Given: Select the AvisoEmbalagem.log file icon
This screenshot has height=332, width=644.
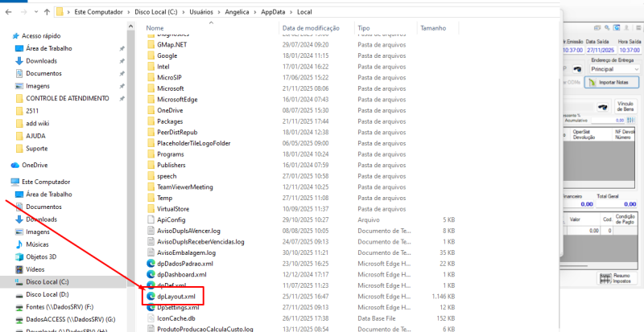Looking at the screenshot, I should click(x=151, y=252).
